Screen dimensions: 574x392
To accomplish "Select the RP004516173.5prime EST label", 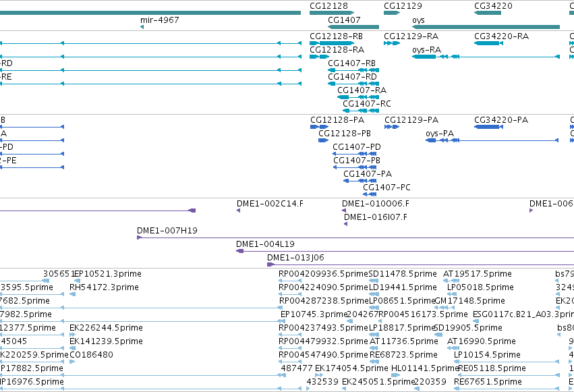I will [x=423, y=315].
